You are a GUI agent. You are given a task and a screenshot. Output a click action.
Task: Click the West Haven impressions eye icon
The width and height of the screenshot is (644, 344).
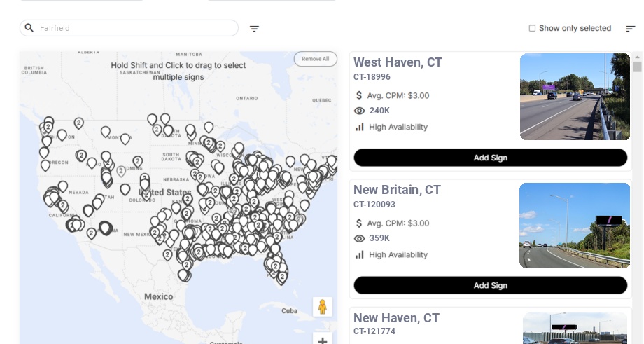tap(360, 111)
